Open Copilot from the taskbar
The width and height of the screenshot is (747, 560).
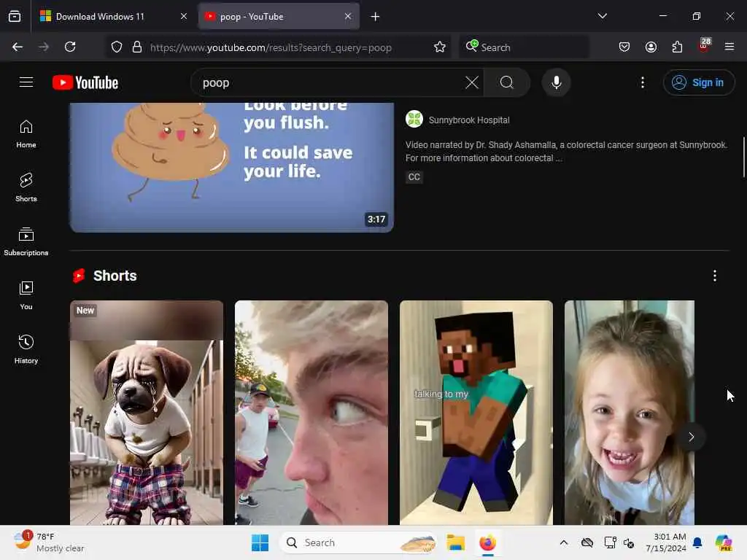(x=724, y=542)
